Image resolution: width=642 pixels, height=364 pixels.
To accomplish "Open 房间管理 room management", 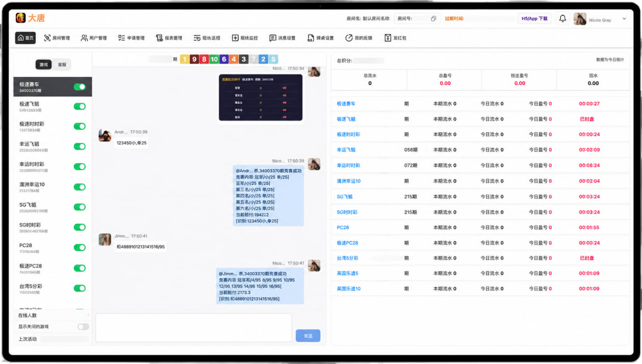I will coord(57,38).
